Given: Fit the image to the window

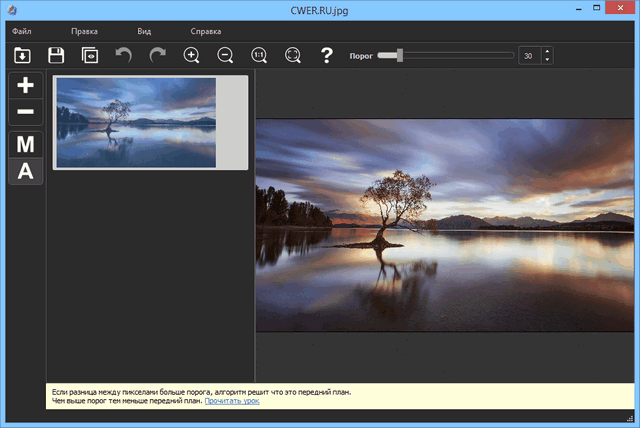Looking at the screenshot, I should point(292,56).
